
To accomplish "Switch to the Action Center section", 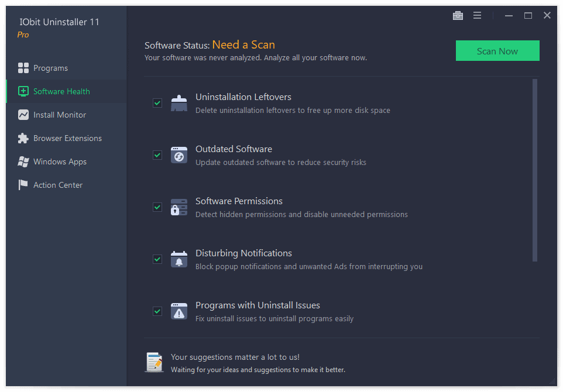I will pyautogui.click(x=57, y=185).
